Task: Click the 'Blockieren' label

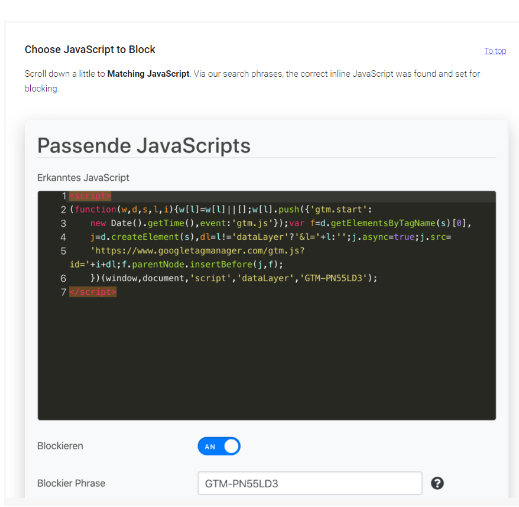Action: (x=60, y=446)
